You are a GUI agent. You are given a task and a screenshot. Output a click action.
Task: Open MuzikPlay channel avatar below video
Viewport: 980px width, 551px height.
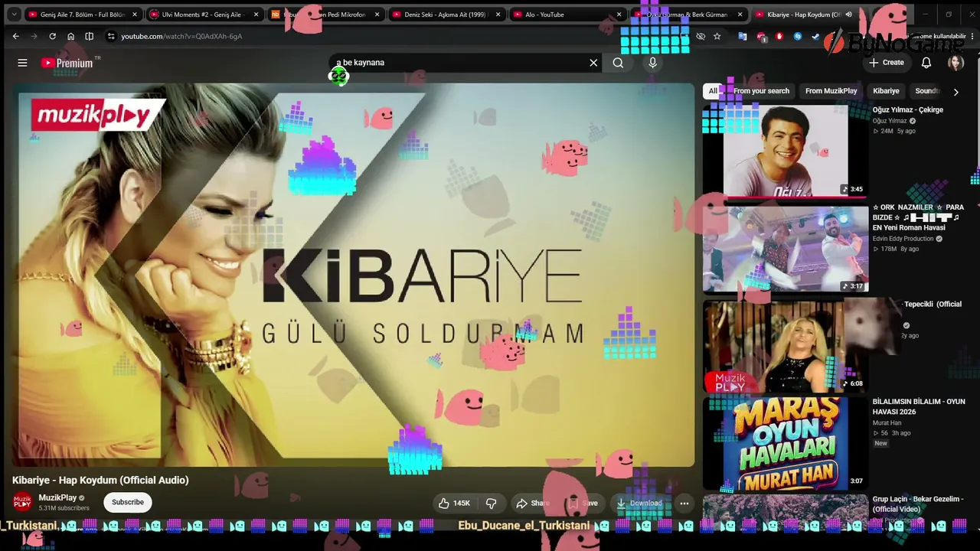coord(22,502)
